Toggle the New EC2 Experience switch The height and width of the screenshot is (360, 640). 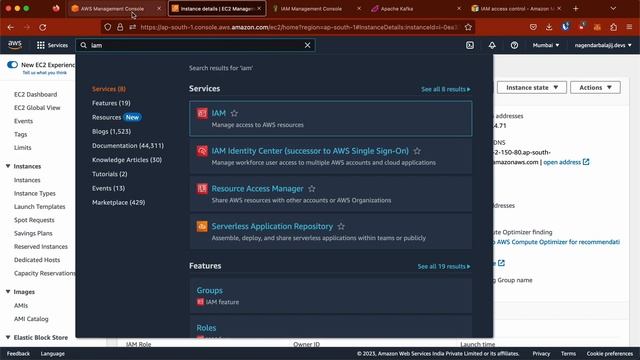click(12, 64)
